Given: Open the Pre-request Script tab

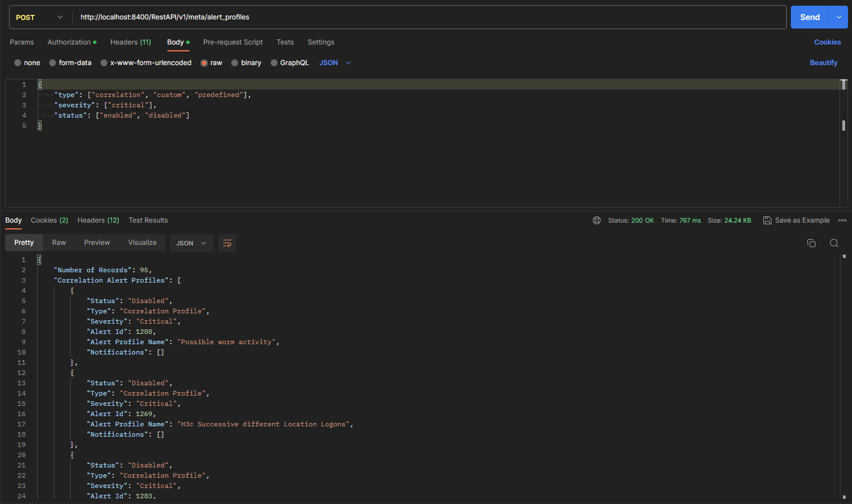Looking at the screenshot, I should pos(233,42).
